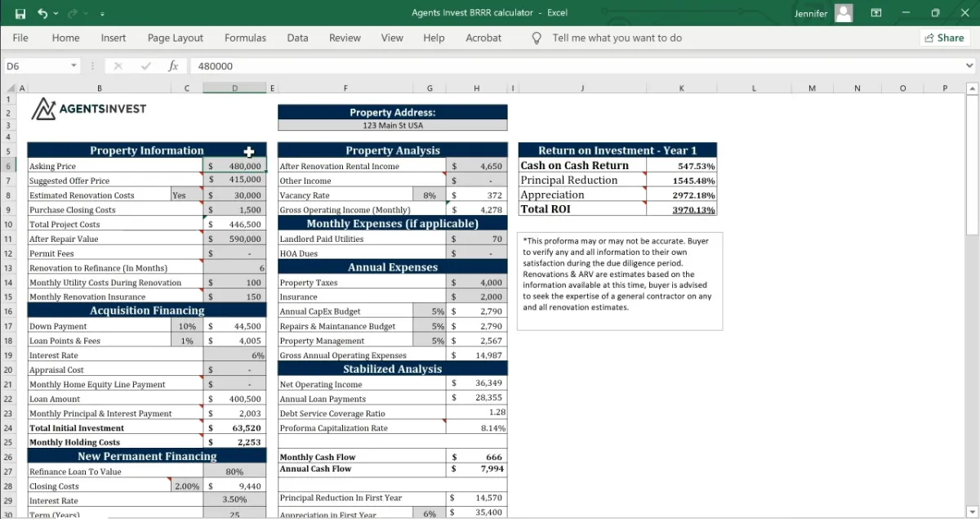980x519 pixels.
Task: Select the 123 Main St USA address cell
Action: coord(393,126)
